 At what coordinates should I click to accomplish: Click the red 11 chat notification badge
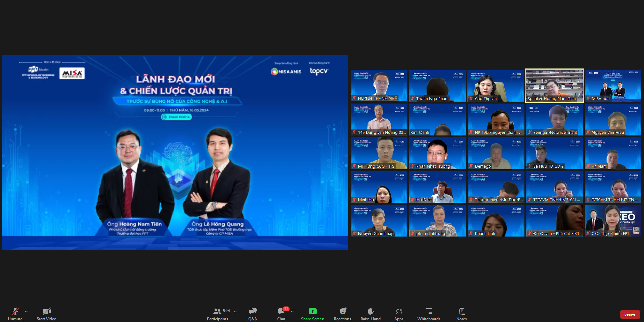(x=286, y=309)
